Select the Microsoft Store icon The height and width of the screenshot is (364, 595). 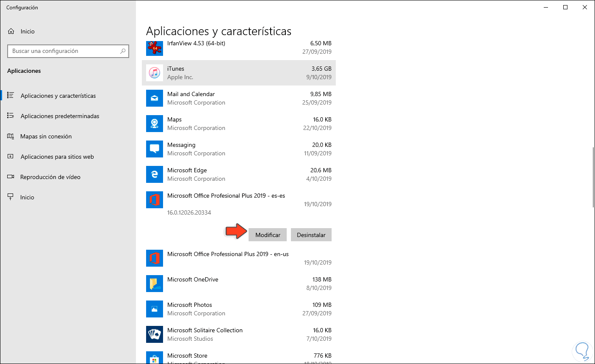click(155, 358)
